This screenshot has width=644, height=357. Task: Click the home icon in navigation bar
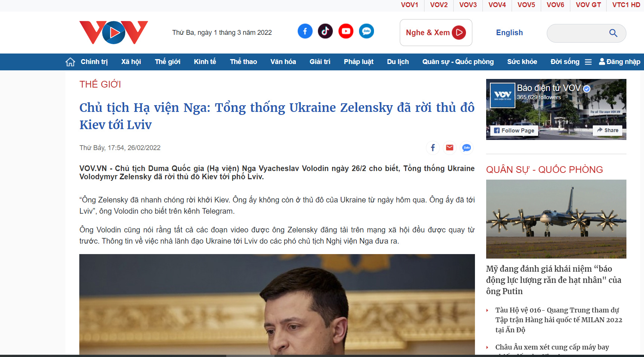70,62
